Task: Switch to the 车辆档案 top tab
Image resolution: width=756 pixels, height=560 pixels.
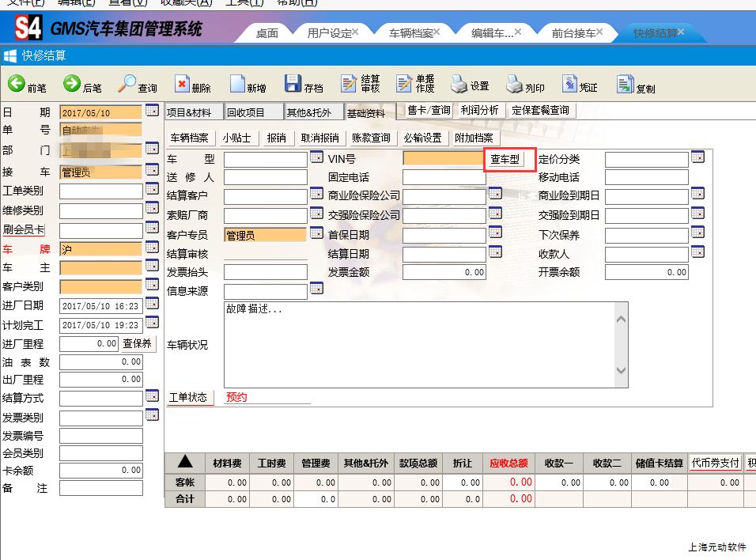Action: pyautogui.click(x=410, y=33)
